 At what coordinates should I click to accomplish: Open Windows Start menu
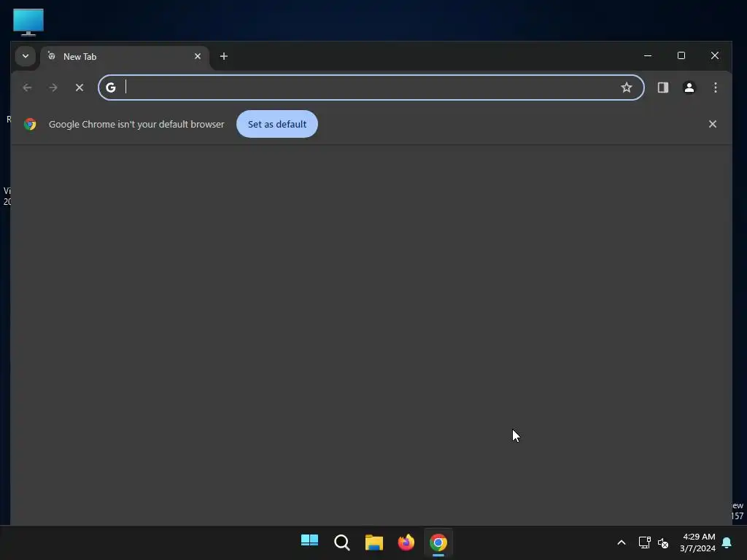[309, 542]
